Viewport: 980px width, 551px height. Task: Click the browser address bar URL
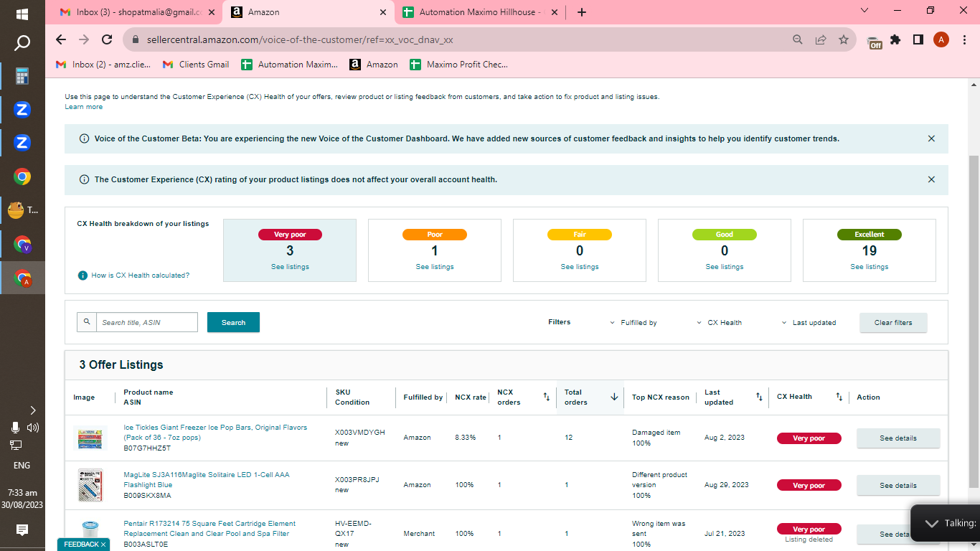(x=300, y=40)
